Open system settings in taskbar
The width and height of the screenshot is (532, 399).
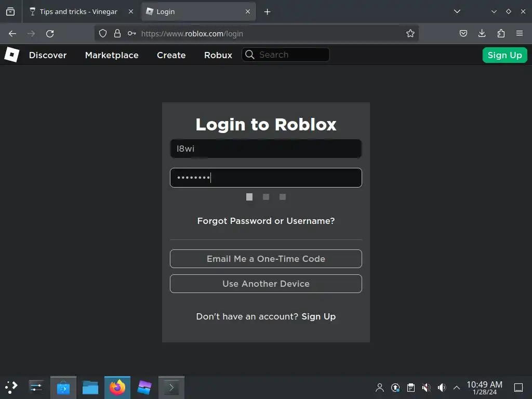click(x=36, y=387)
